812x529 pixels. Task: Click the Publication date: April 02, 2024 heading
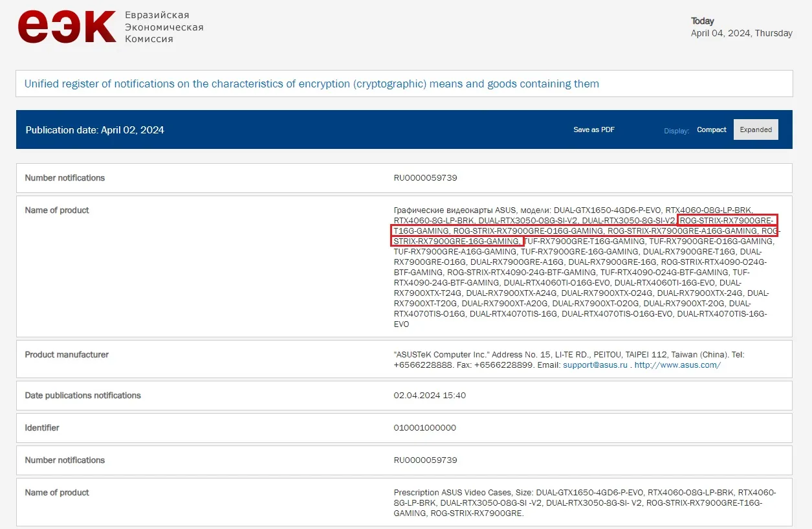(95, 130)
